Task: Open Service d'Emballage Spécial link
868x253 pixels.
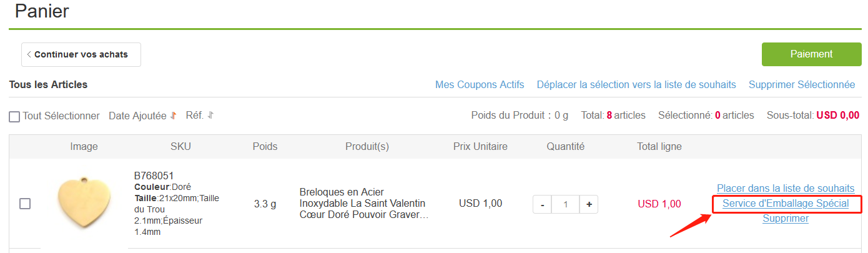Action: point(786,204)
